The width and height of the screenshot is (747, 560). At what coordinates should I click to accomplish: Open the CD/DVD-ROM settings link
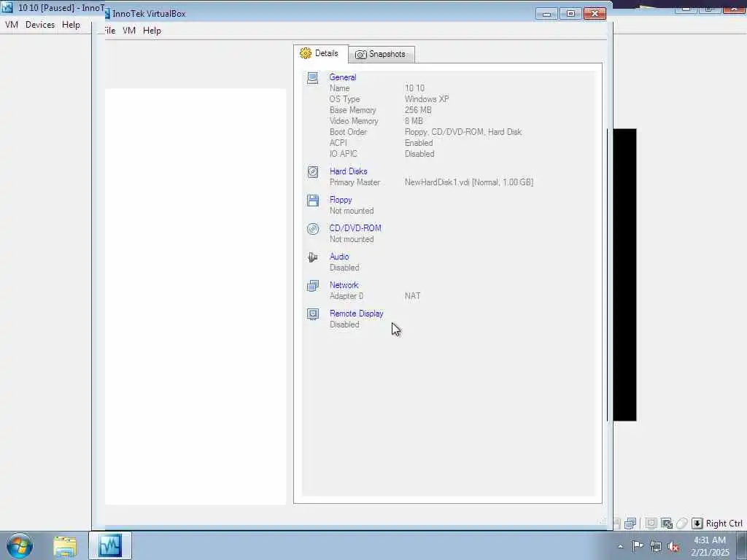coord(355,228)
